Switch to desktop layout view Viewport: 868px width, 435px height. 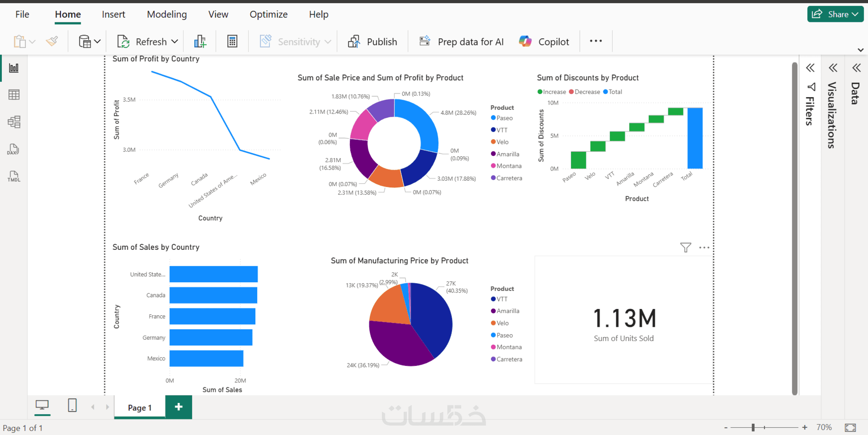[42, 405]
